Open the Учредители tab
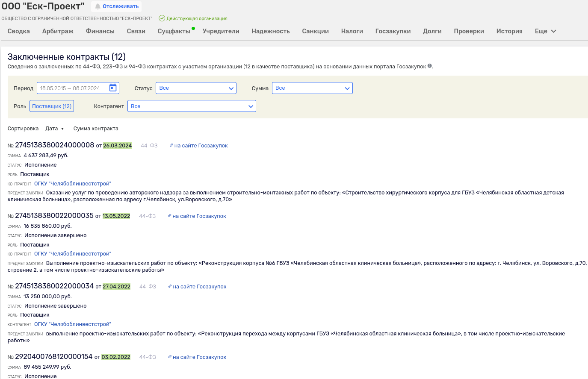The height and width of the screenshot is (379, 588). point(221,31)
